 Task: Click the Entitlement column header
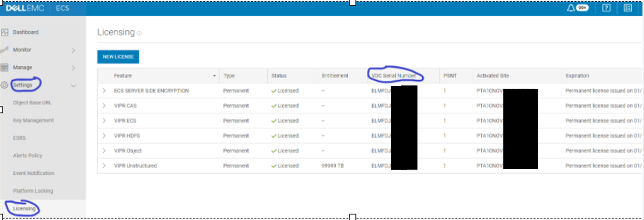[x=335, y=76]
